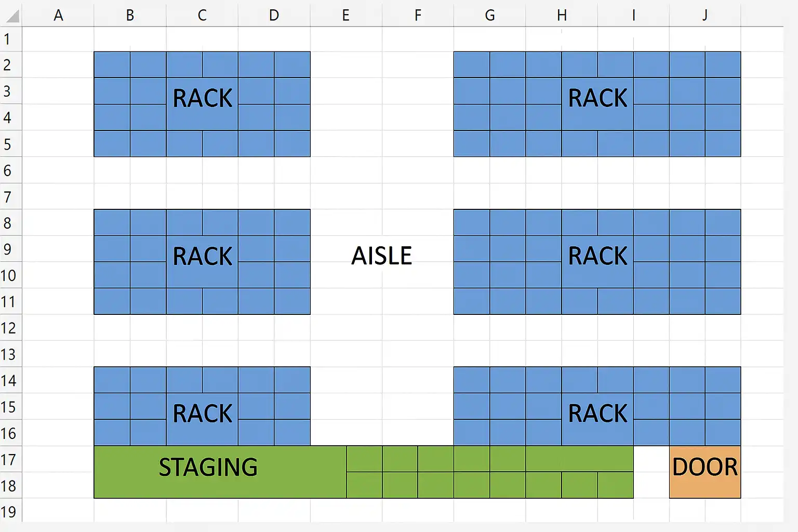Click the white gap cell left of DOOR

tap(651, 472)
